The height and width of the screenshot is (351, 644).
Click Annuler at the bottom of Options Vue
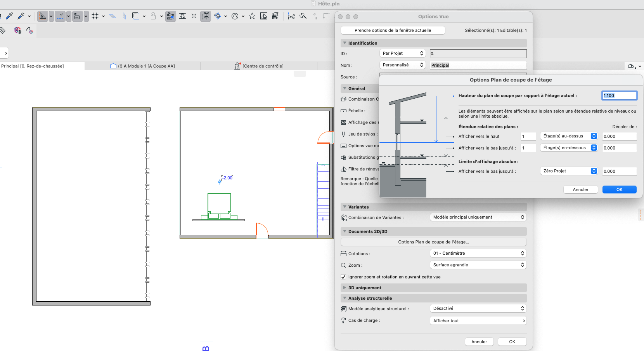pyautogui.click(x=479, y=342)
